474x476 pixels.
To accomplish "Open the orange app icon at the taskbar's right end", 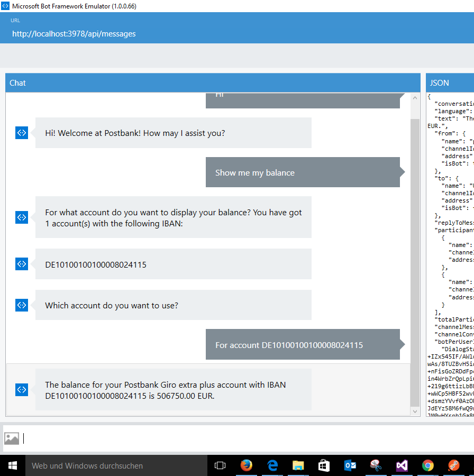I will pyautogui.click(x=454, y=465).
